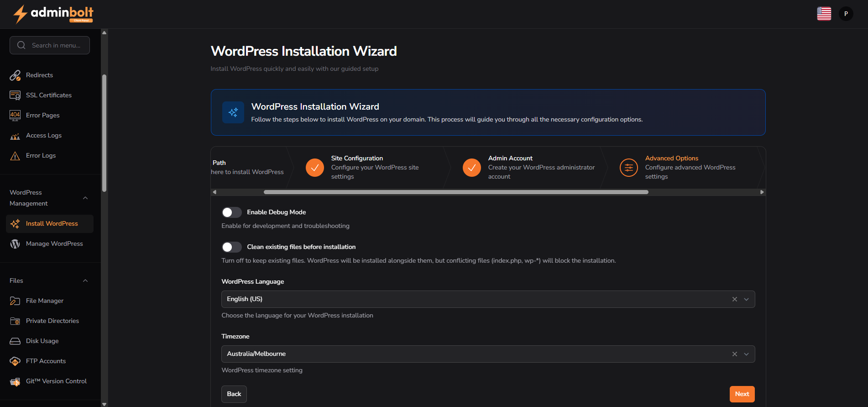Viewport: 868px width, 407px height.
Task: Click the Error Logs warning icon
Action: [x=15, y=156]
